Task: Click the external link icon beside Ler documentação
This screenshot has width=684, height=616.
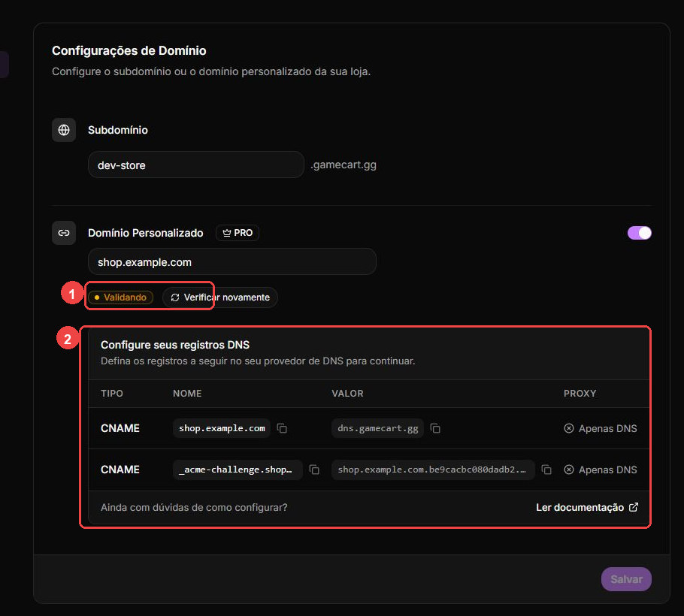Action: click(x=634, y=507)
